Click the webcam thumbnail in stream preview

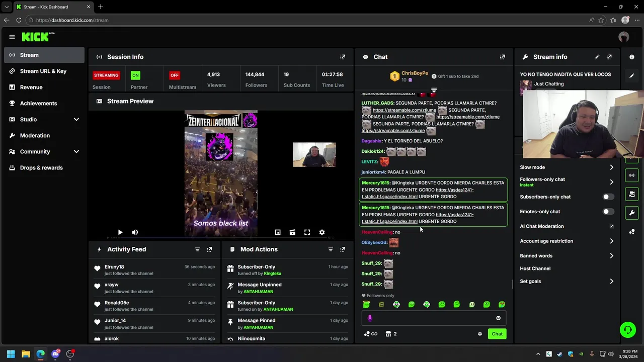[x=314, y=155]
